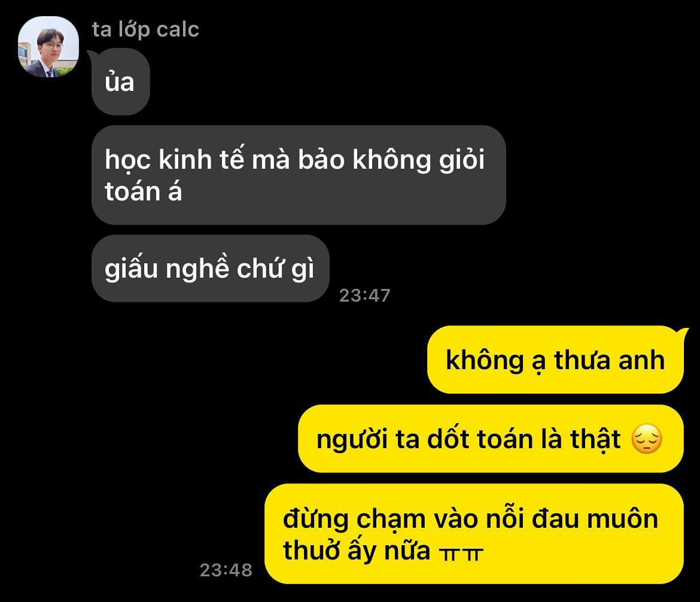Click the 23:48 timestamp

226,570
